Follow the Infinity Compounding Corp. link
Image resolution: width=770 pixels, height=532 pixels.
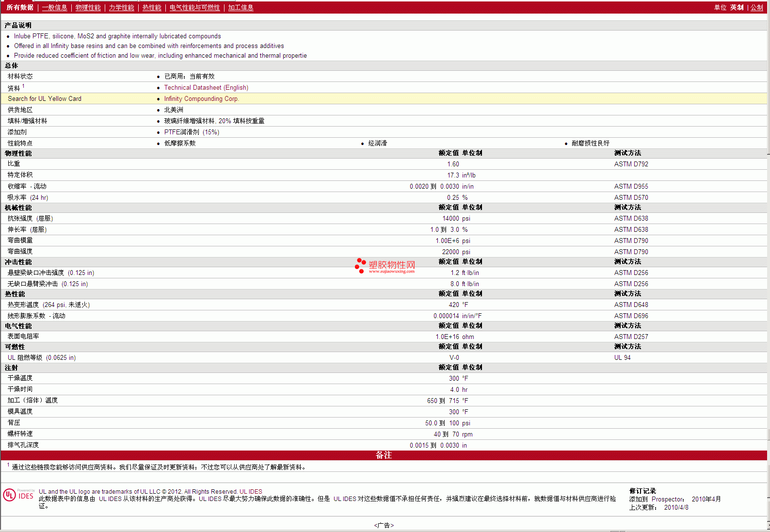point(201,99)
